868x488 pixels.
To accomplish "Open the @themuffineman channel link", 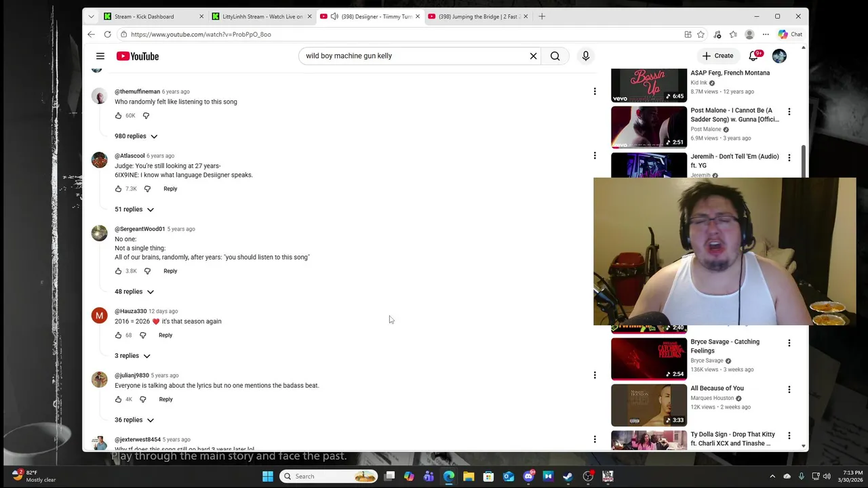I will [x=137, y=91].
